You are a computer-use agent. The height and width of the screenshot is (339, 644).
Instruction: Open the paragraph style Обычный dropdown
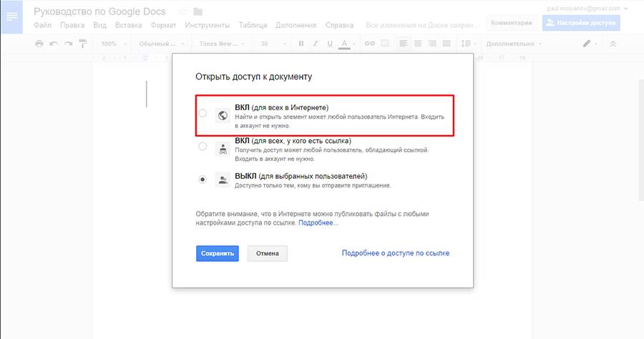(162, 44)
